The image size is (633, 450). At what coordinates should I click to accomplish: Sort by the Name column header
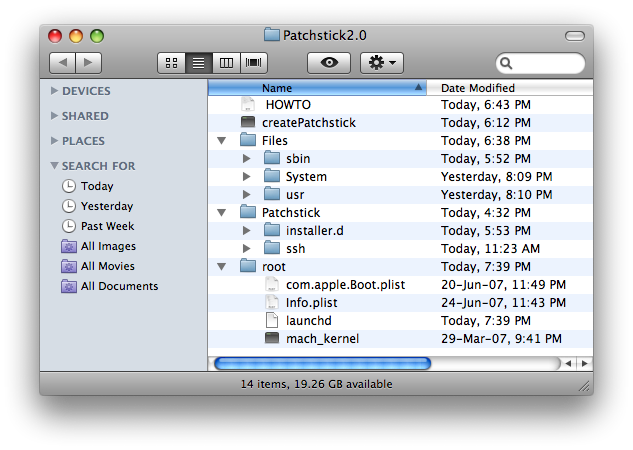pyautogui.click(x=316, y=88)
